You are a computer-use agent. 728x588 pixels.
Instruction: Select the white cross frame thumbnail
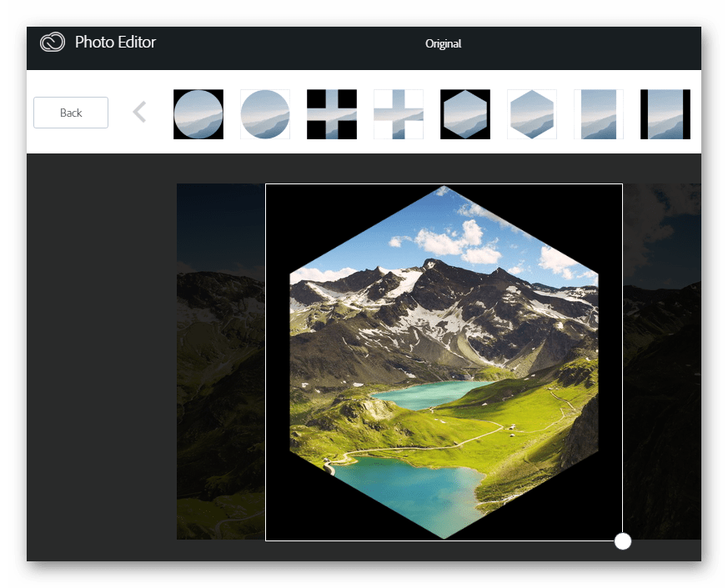pyautogui.click(x=399, y=114)
